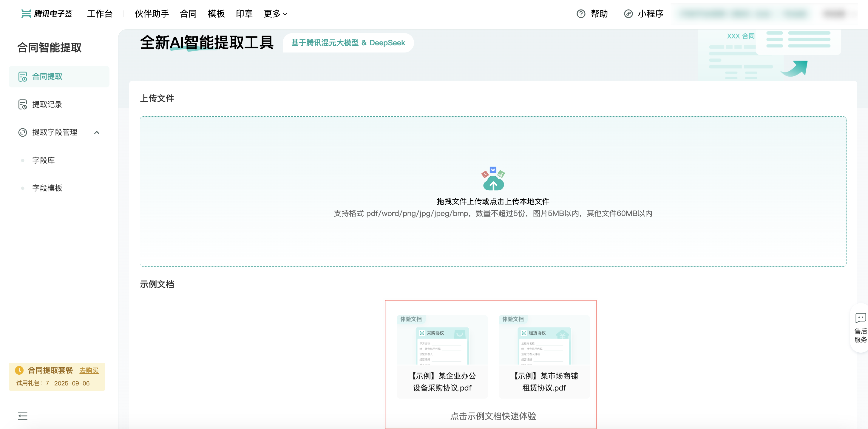Click the 基于腾讯混元大模型 & DeepSeek badge
The image size is (868, 429).
pyautogui.click(x=348, y=43)
